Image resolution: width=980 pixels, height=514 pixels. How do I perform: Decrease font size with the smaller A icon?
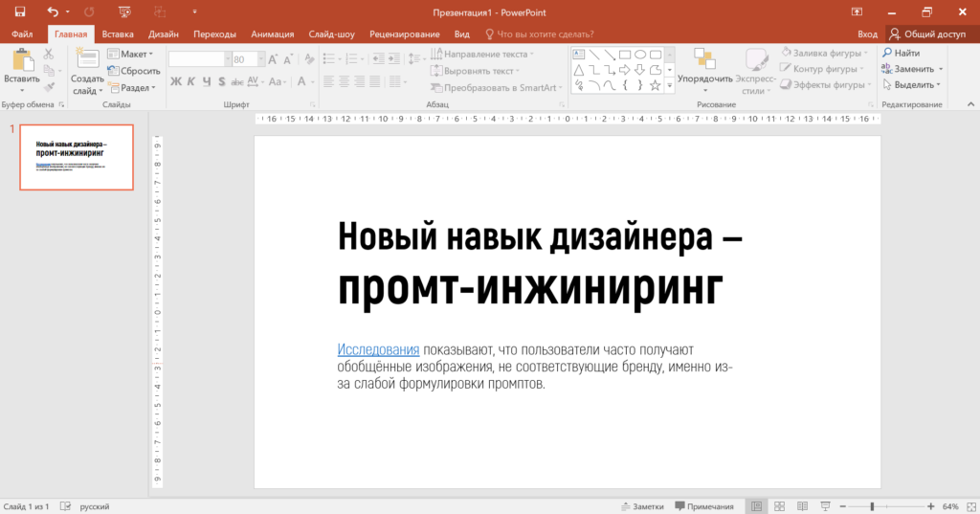click(x=287, y=59)
